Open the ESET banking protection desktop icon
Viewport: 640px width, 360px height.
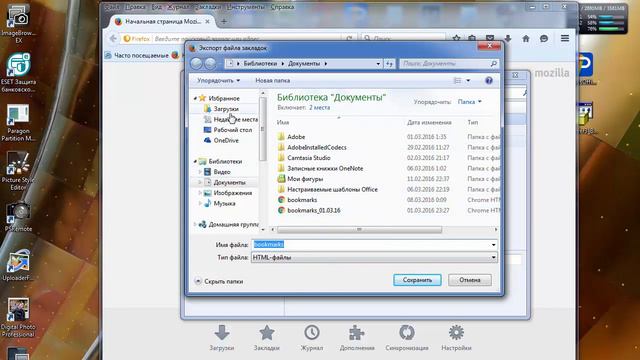[18, 73]
